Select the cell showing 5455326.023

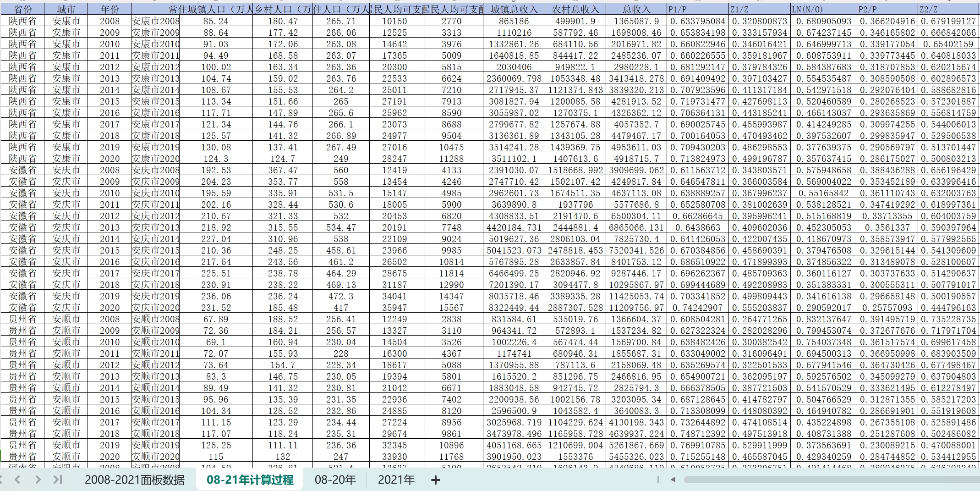(x=636, y=457)
